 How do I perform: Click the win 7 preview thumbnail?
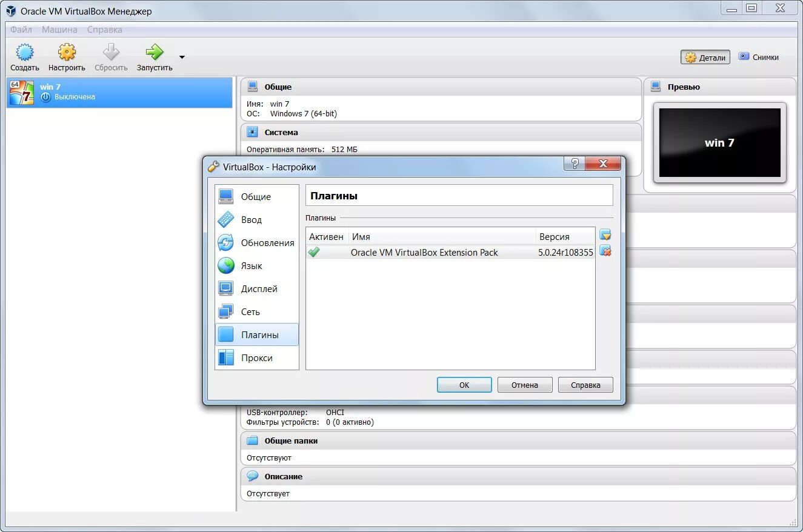pyautogui.click(x=719, y=143)
